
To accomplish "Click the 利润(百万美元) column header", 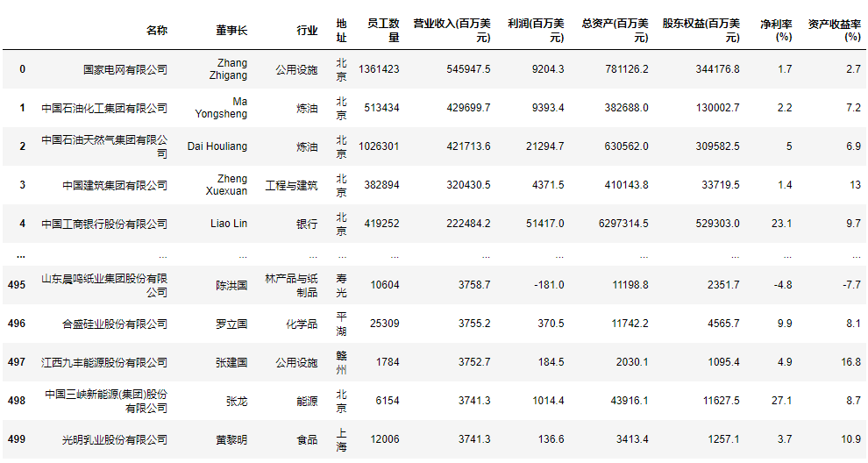I will point(536,31).
